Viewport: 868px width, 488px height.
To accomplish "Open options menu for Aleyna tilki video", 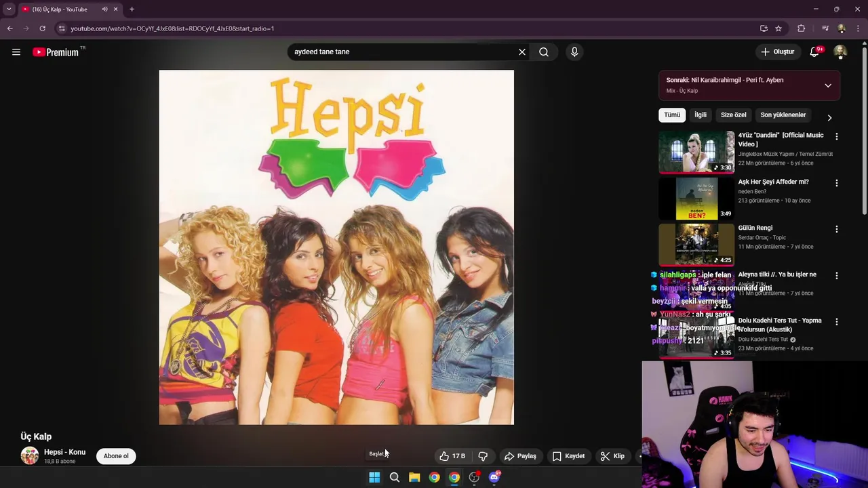I will pyautogui.click(x=837, y=276).
